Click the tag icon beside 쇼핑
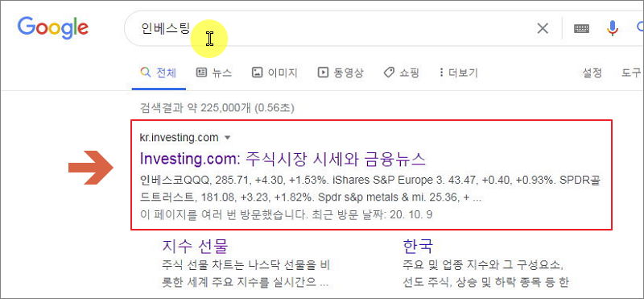Viewport: 644px width, 299px height. coord(388,73)
